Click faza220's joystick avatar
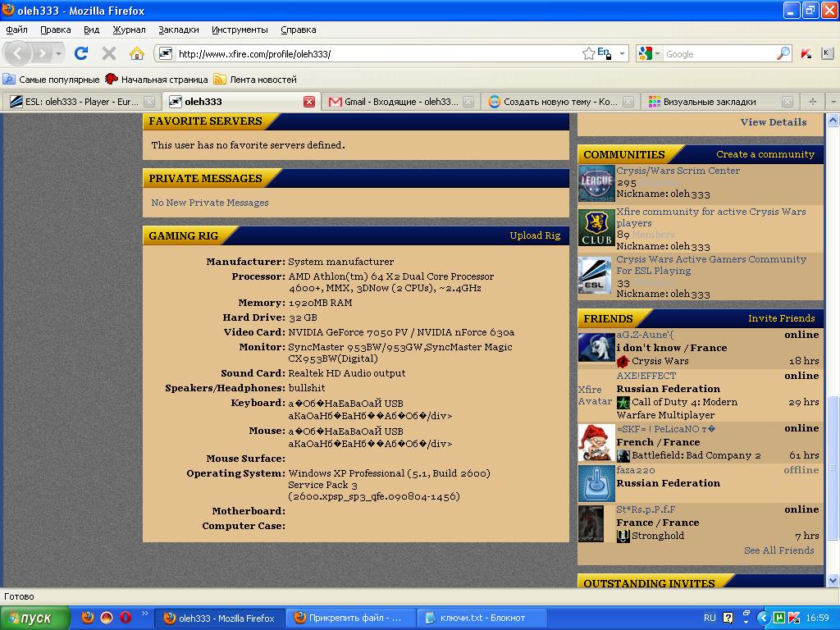The width and height of the screenshot is (840, 630). 596,484
